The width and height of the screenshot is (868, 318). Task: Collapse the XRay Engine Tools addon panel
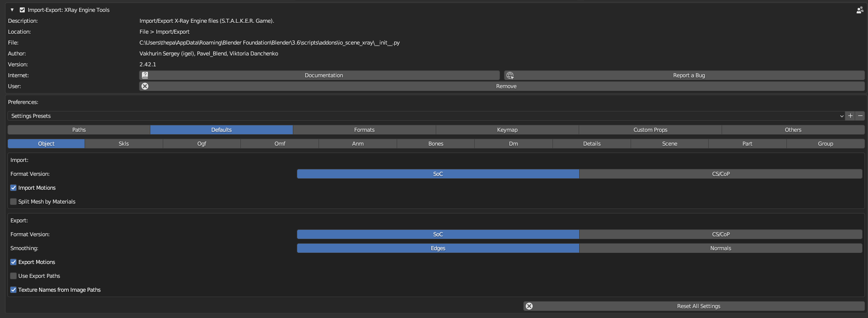pyautogui.click(x=12, y=10)
